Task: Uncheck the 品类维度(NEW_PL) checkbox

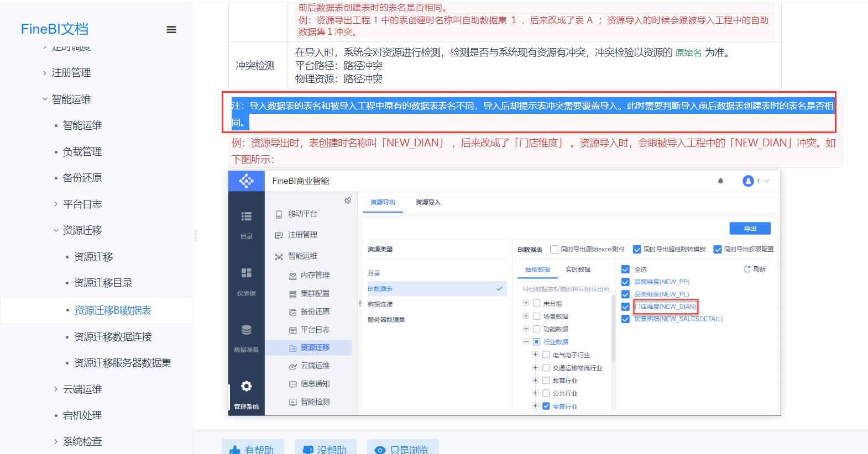Action: pos(625,294)
